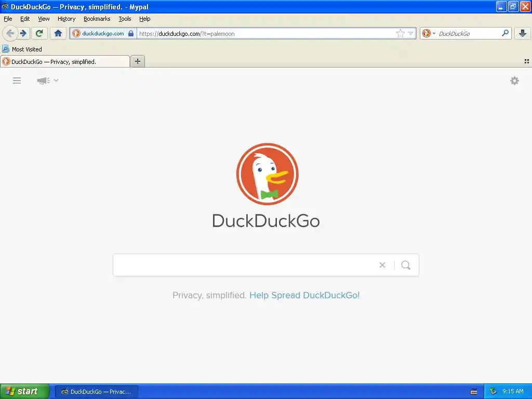Open a new tab with plus button
Viewport: 532px width, 399px height.
pos(137,61)
